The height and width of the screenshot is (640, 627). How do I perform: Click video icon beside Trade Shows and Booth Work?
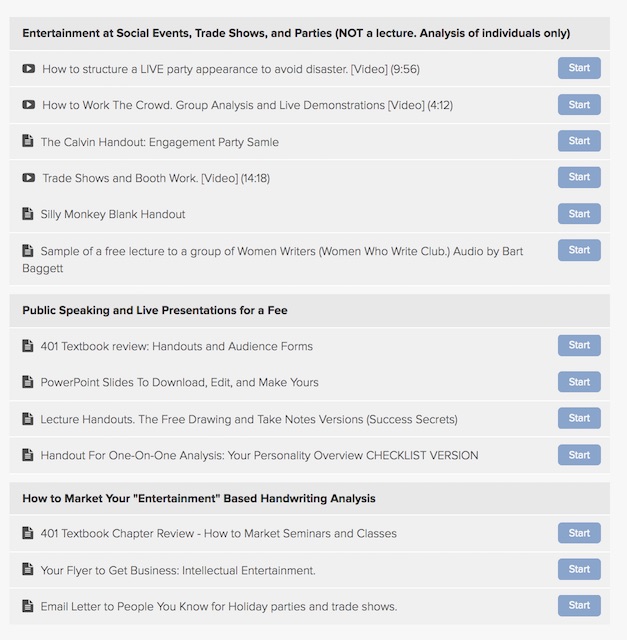click(28, 178)
